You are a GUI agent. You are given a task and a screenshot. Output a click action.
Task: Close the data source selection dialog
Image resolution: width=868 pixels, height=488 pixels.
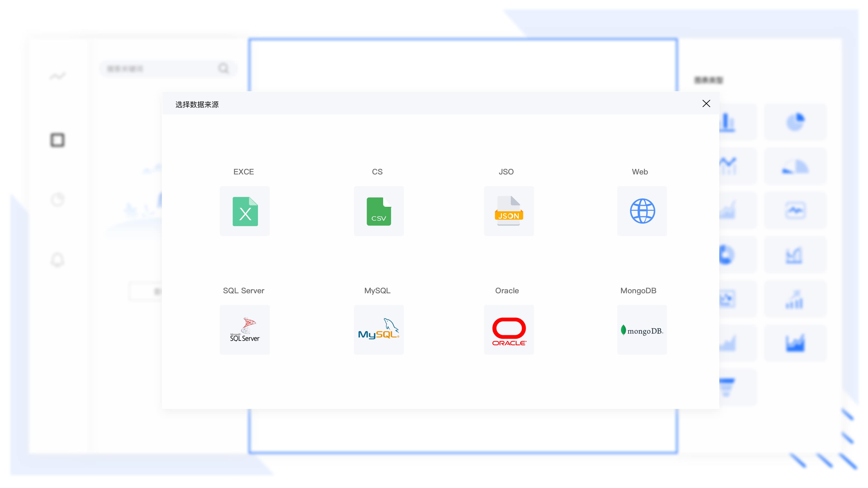706,103
